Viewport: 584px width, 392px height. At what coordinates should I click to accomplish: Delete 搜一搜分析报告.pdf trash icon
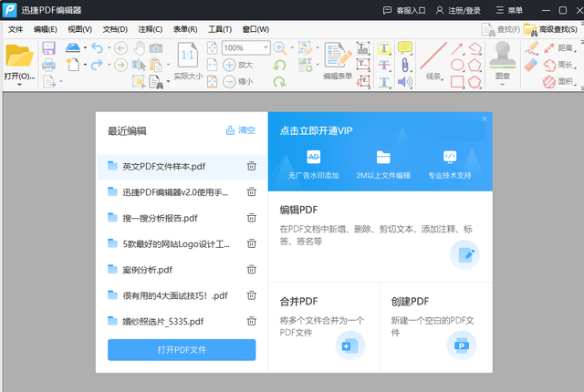coord(252,218)
